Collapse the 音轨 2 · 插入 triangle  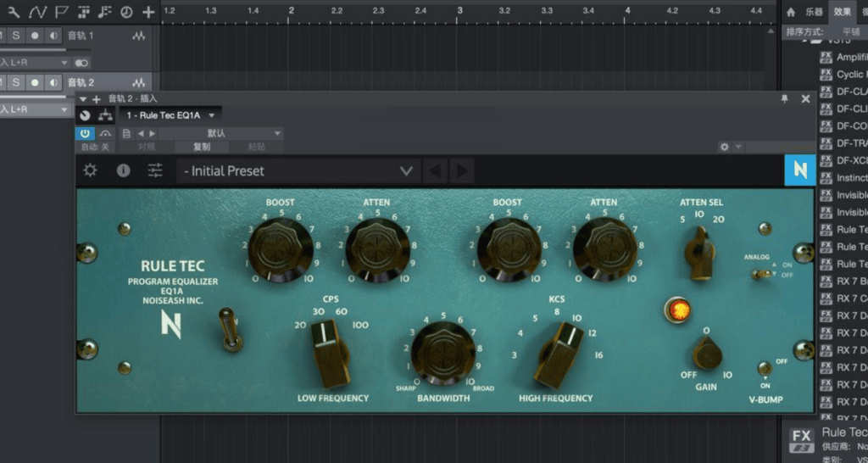click(x=83, y=99)
